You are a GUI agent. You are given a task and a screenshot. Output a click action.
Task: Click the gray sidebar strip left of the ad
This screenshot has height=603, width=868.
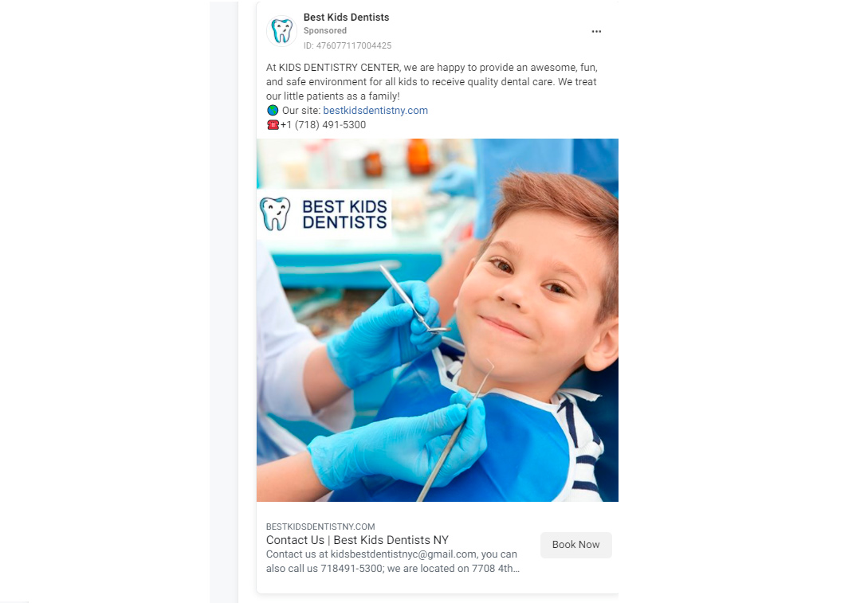point(224,301)
